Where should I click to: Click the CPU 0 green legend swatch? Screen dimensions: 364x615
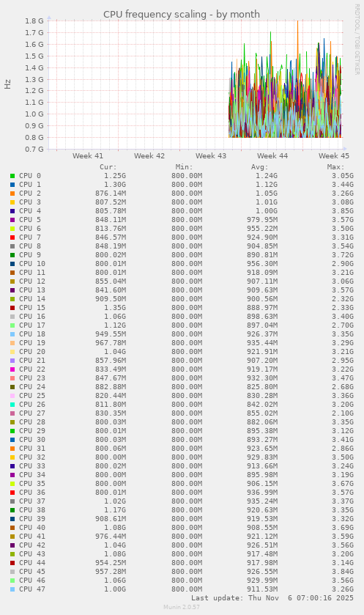tap(12, 176)
